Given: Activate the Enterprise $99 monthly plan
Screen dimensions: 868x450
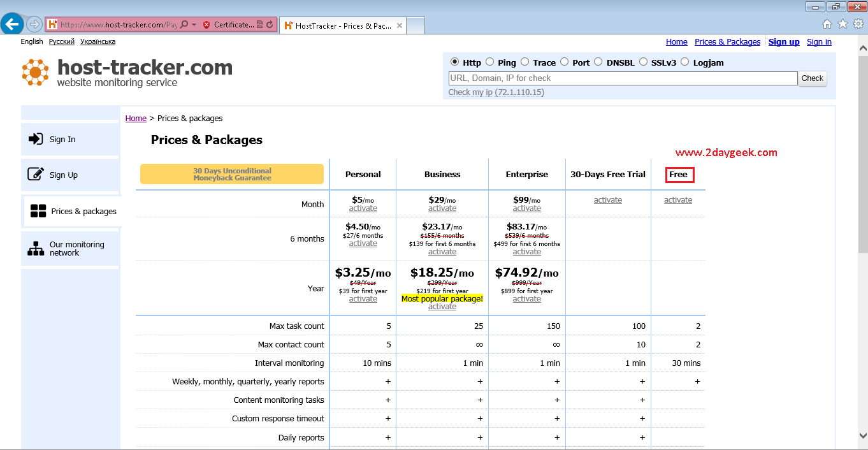Looking at the screenshot, I should pyautogui.click(x=527, y=208).
